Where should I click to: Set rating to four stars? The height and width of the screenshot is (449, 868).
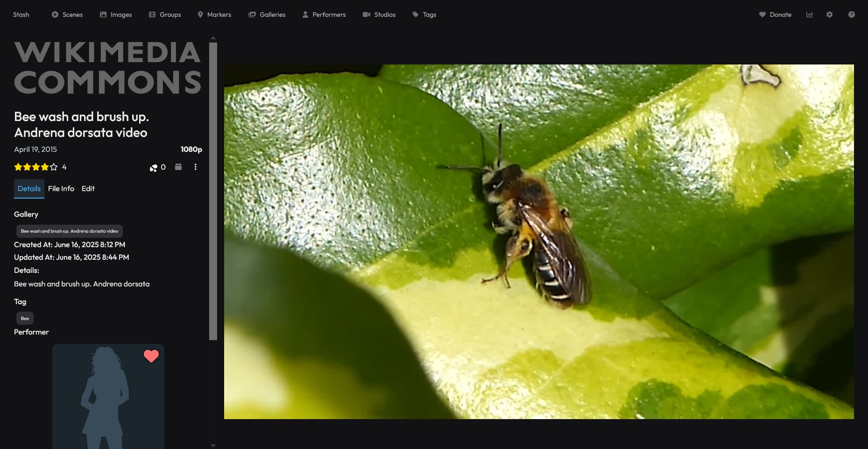45,167
